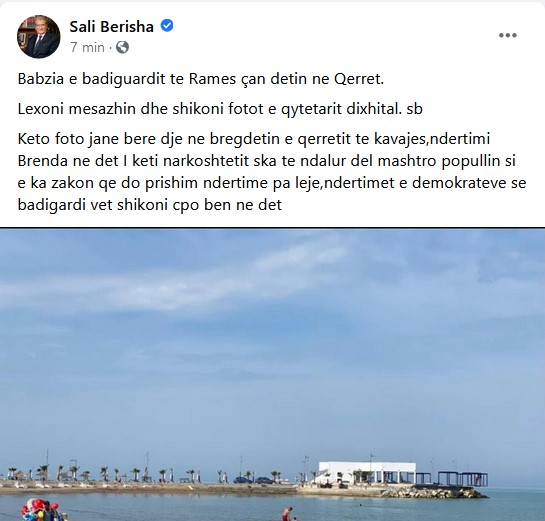The width and height of the screenshot is (545, 521).
Task: Click the swimmer in red shorts
Action: pyautogui.click(x=287, y=514)
